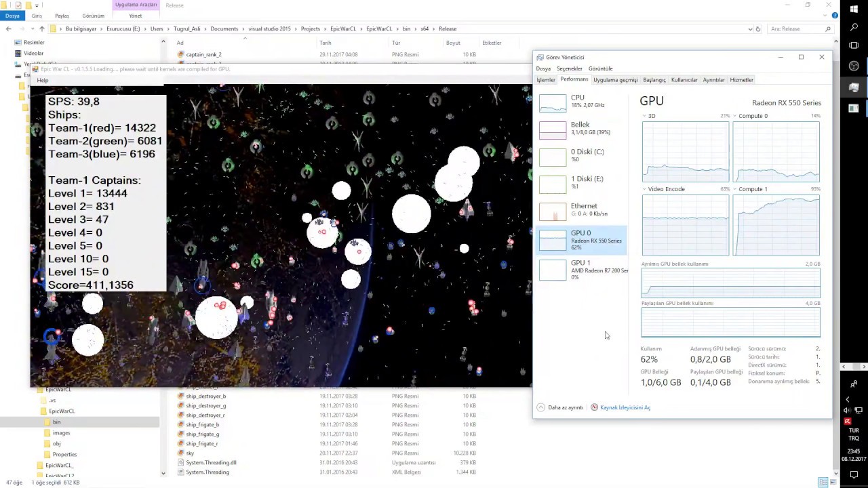The width and height of the screenshot is (868, 488).
Task: Select GPU 1 AMD Radeon R7 200 entry
Action: [x=582, y=269]
